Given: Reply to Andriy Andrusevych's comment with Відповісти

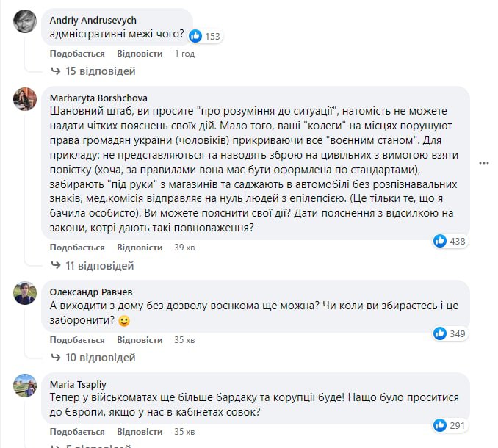Looking at the screenshot, I should (x=140, y=54).
